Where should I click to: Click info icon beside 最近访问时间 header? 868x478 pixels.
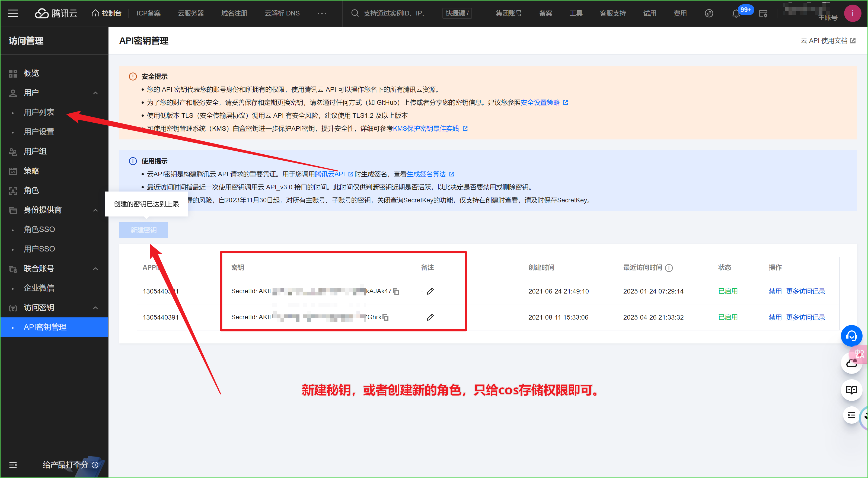[x=669, y=268]
